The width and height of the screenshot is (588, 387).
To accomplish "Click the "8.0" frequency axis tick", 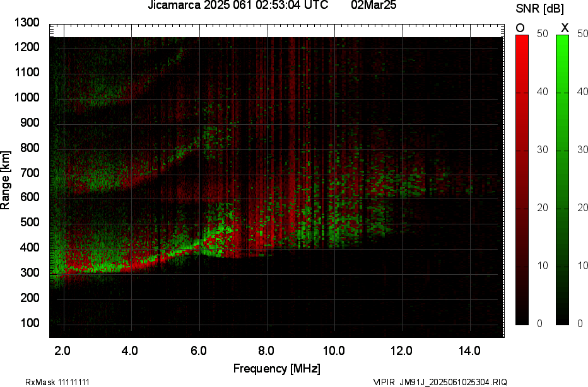I will [x=266, y=350].
